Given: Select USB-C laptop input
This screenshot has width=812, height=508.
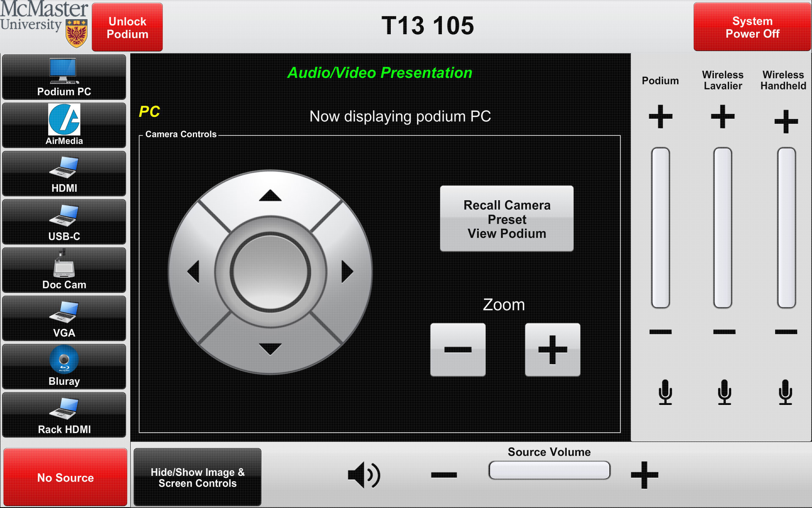Looking at the screenshot, I should (64, 222).
